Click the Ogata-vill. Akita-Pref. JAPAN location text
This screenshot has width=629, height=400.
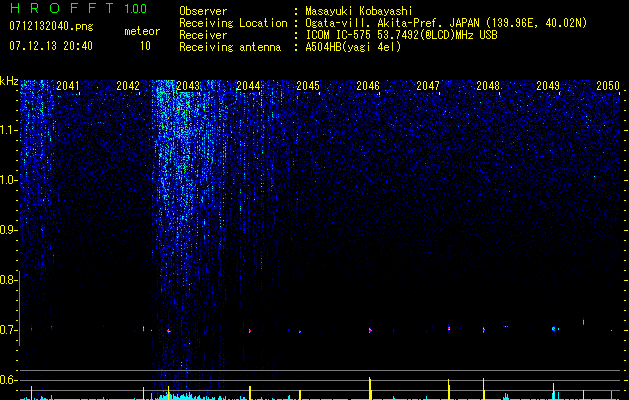446,23
